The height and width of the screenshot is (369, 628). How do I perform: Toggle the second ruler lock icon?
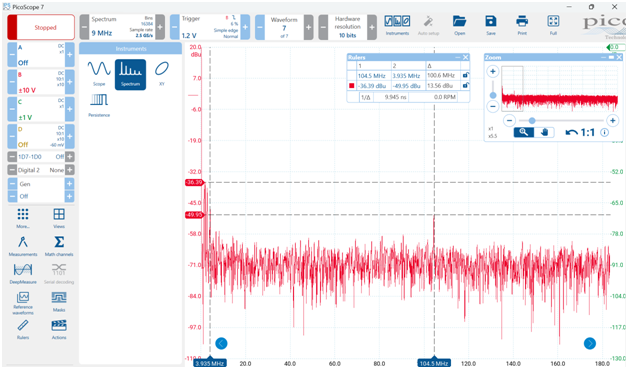coord(465,85)
